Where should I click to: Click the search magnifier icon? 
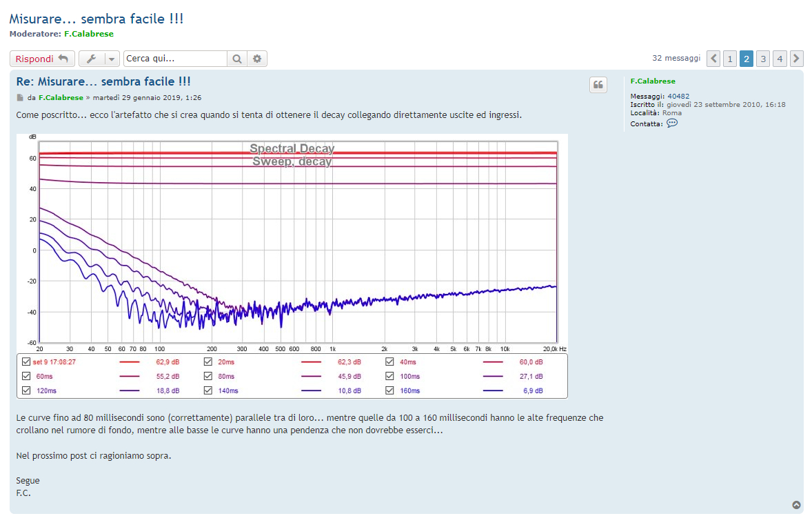click(x=237, y=59)
